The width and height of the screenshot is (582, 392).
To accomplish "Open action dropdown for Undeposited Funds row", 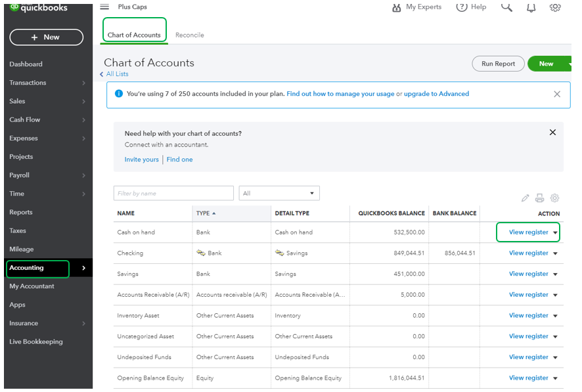I will 555,357.
